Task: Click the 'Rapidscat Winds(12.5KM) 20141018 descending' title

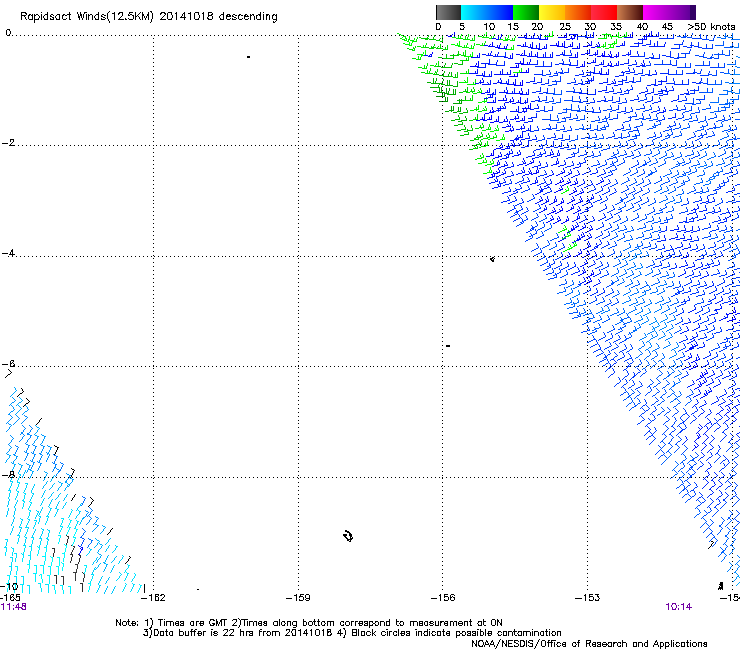Action: point(149,17)
